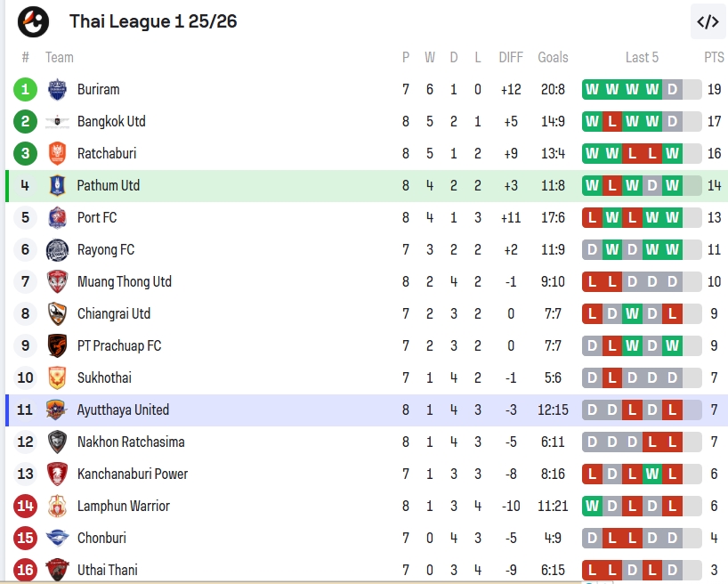Viewport: 728px width, 584px height.
Task: Click Kanchanaburi Power's green win badge
Action: pos(652,474)
